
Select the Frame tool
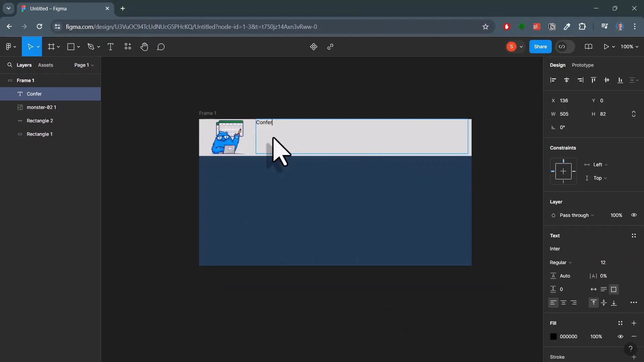[51, 47]
